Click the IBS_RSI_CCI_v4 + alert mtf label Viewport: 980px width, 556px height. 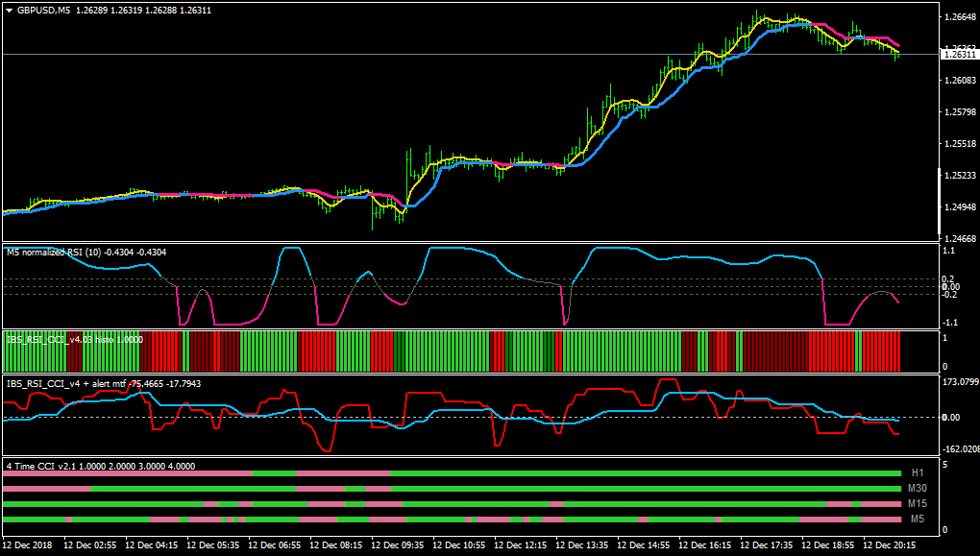coord(66,383)
